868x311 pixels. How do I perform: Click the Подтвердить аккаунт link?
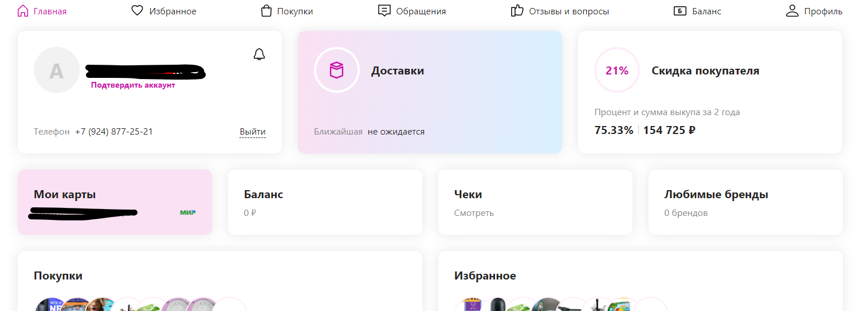(133, 85)
